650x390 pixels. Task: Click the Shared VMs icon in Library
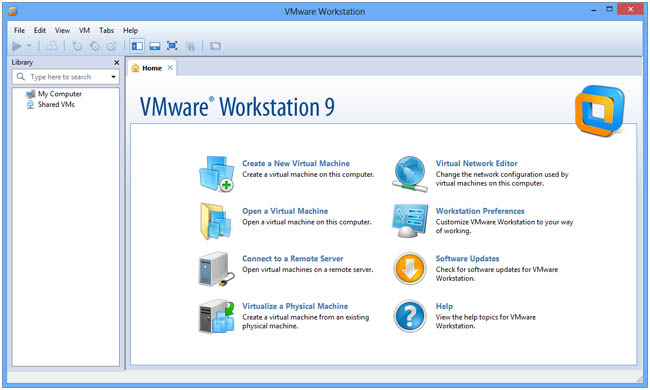coord(30,104)
